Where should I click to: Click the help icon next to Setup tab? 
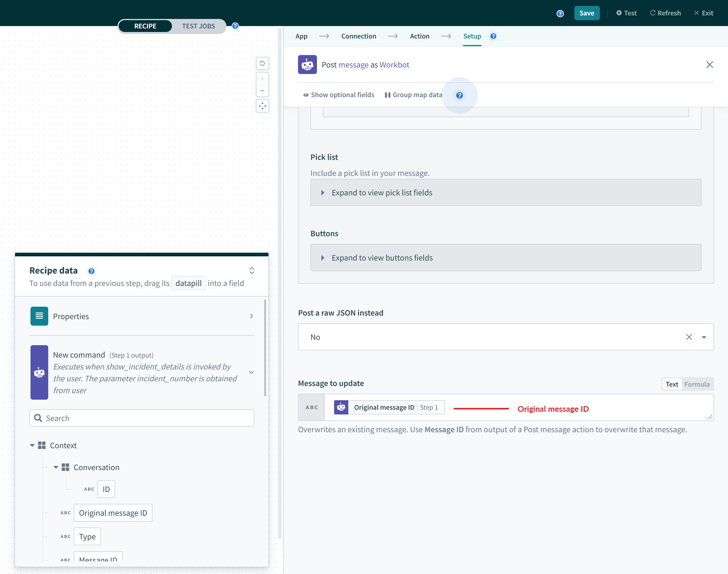point(493,36)
